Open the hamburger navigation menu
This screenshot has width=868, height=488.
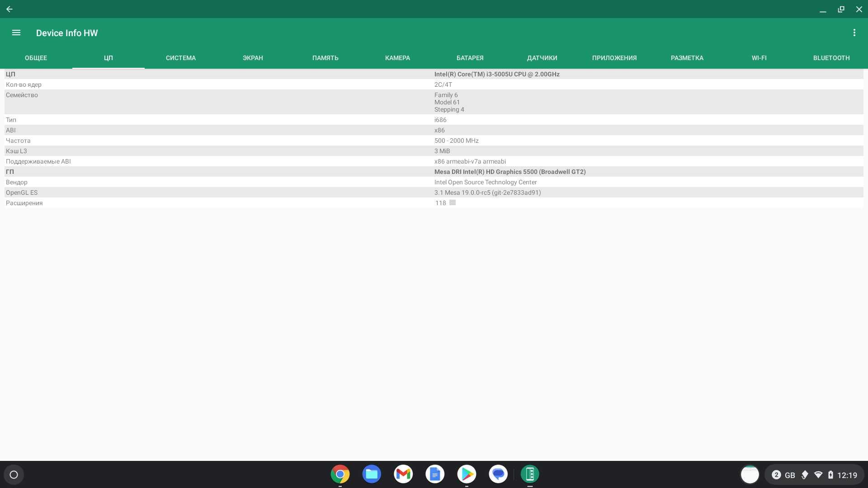point(16,33)
